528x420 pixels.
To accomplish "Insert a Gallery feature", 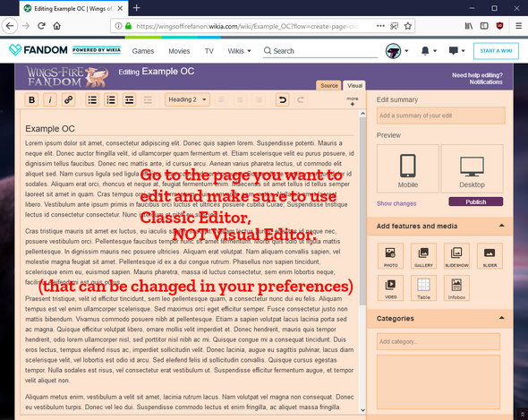I will pyautogui.click(x=423, y=256).
